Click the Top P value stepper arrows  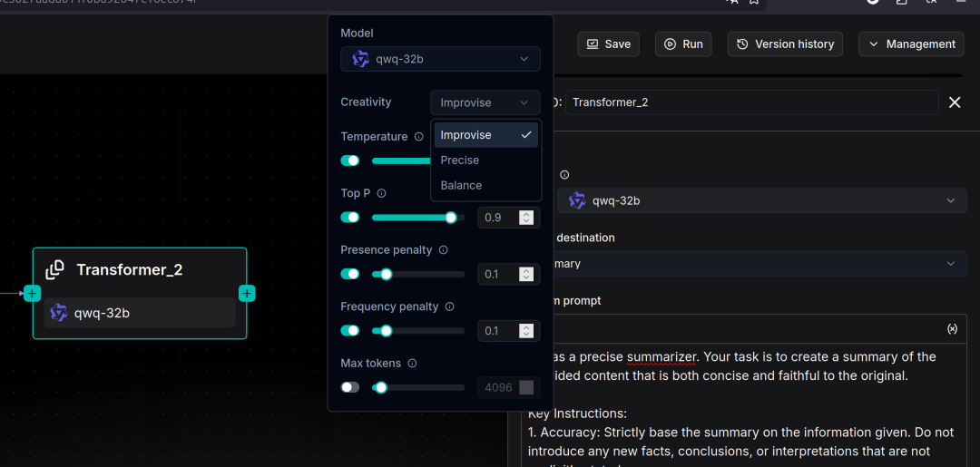point(527,218)
